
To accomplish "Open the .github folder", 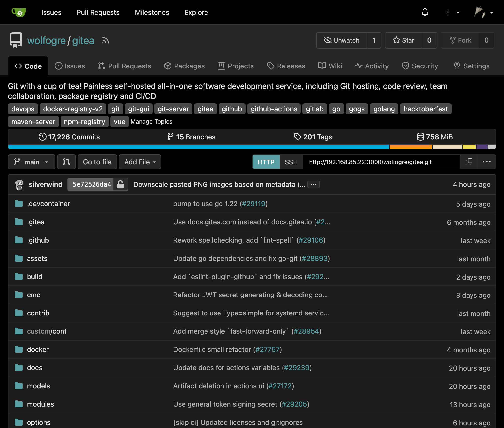I will click(x=38, y=240).
